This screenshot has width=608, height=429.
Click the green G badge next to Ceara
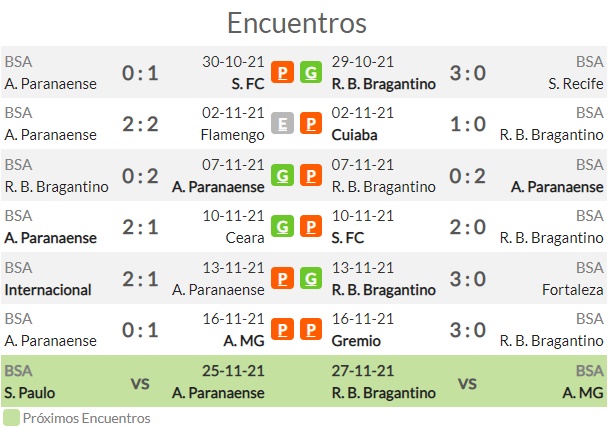click(282, 226)
